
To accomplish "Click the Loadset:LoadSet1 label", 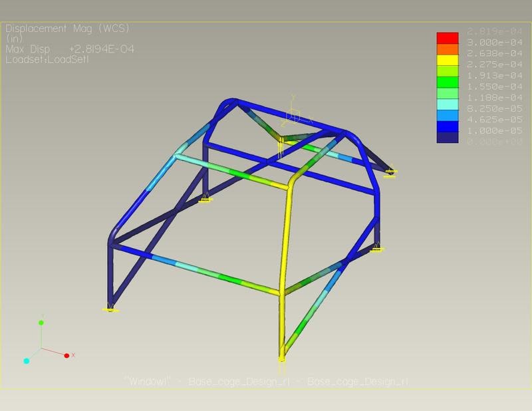I will (47, 60).
